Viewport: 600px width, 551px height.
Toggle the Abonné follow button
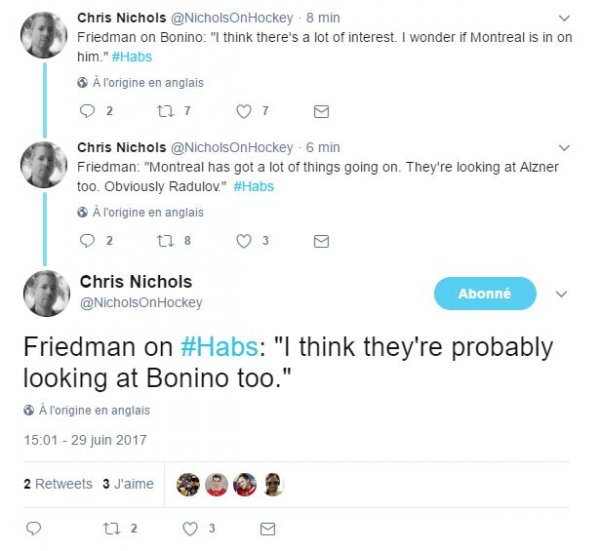coord(485,294)
